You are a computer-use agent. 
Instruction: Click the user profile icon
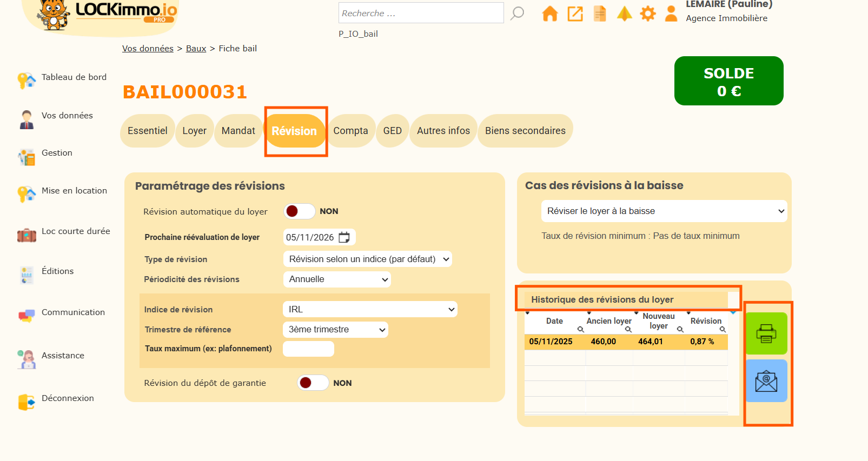(671, 14)
